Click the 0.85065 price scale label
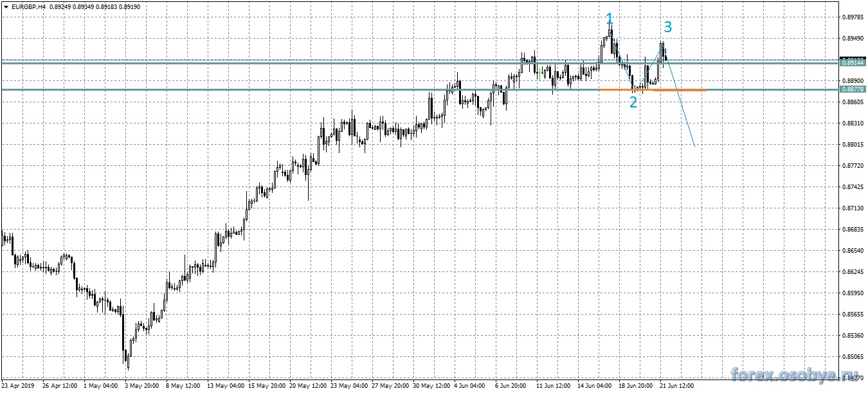 [853, 357]
